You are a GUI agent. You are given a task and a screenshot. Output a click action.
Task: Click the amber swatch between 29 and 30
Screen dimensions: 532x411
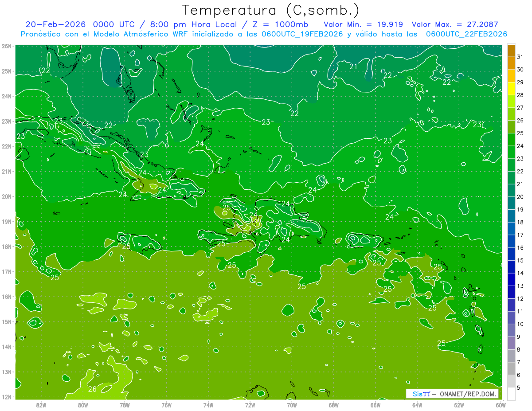512,76
